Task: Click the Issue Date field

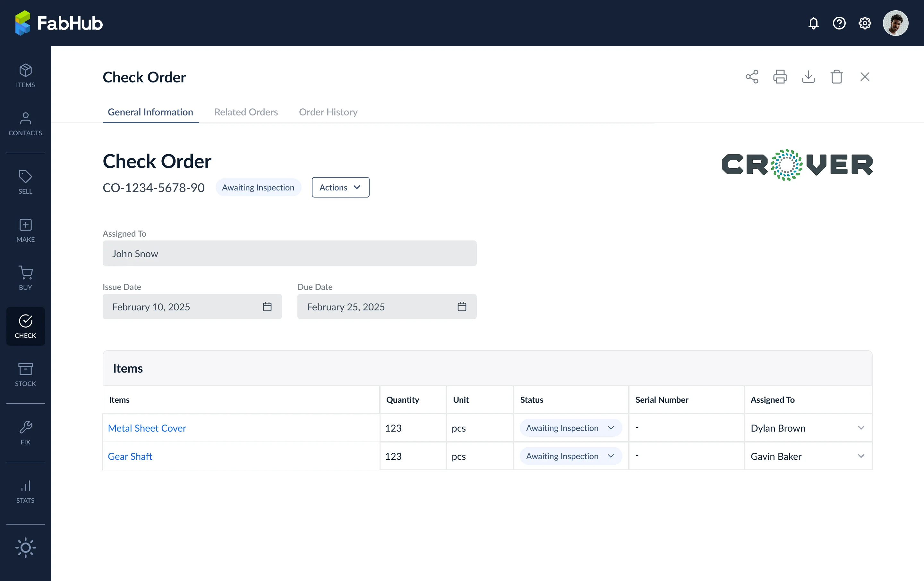Action: pos(192,307)
